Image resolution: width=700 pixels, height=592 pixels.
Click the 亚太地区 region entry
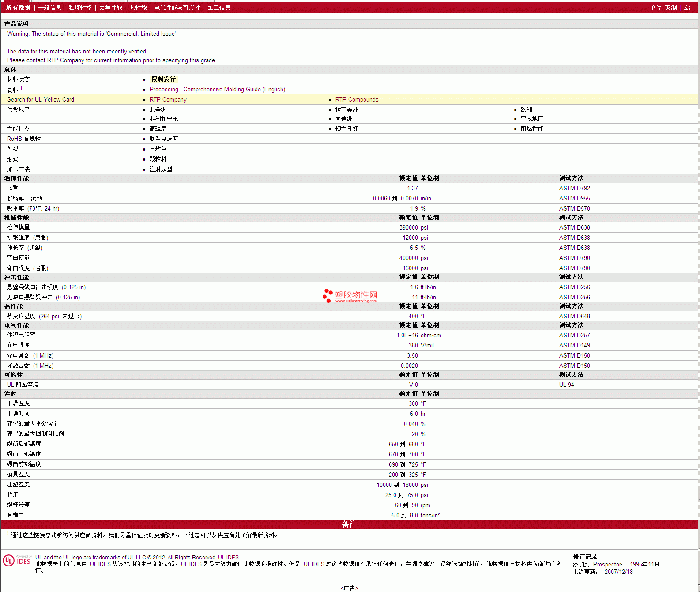point(532,118)
